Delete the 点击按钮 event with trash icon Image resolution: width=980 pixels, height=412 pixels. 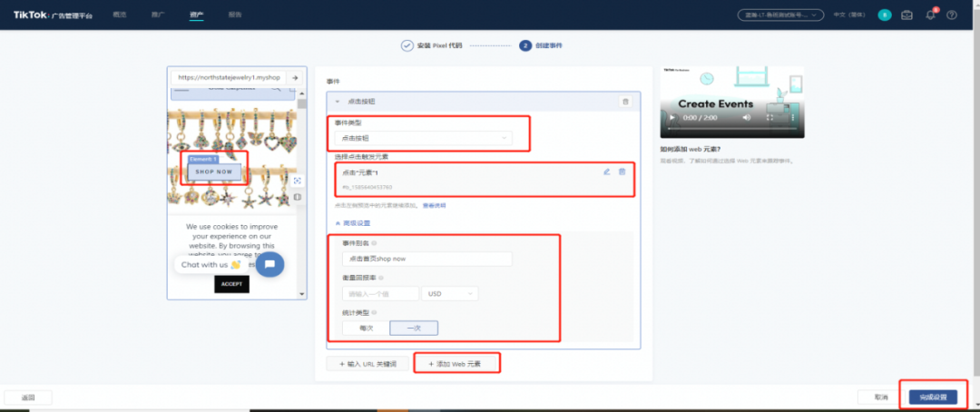(625, 102)
